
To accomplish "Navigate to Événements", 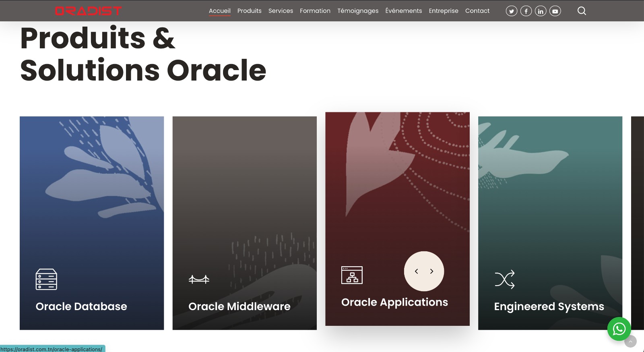I will click(x=403, y=11).
